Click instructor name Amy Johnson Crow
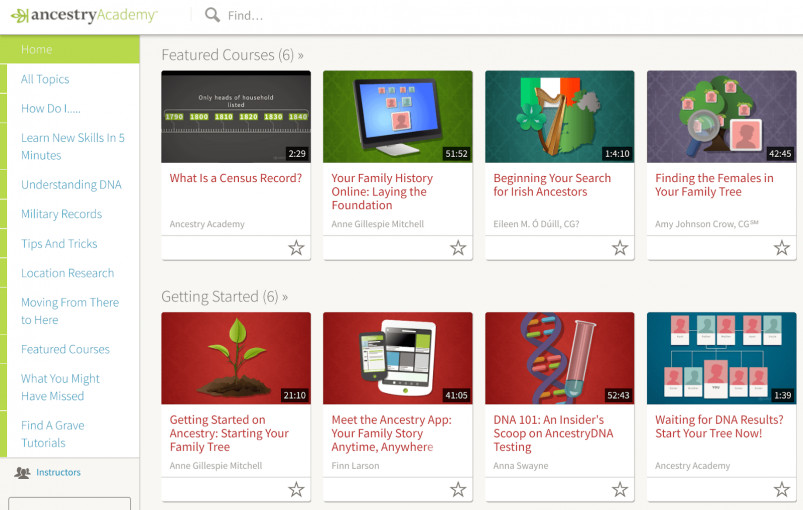This screenshot has width=803, height=510. pyautogui.click(x=706, y=224)
